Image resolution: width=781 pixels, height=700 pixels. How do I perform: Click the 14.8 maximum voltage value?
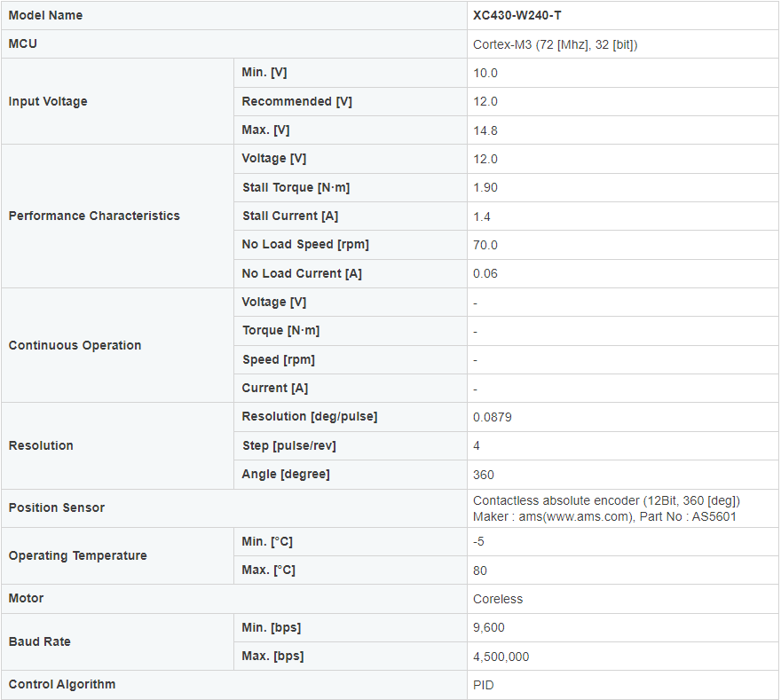[485, 130]
